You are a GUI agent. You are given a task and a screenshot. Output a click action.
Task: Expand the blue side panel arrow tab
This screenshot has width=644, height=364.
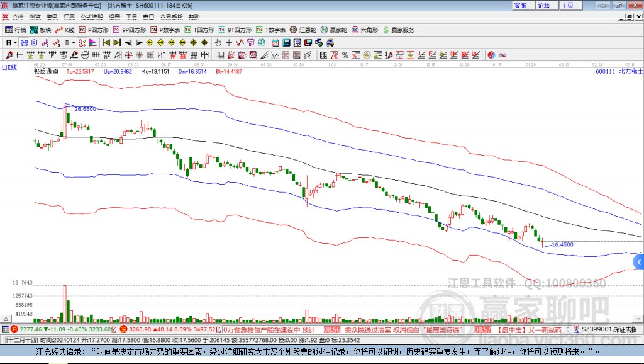click(639, 262)
